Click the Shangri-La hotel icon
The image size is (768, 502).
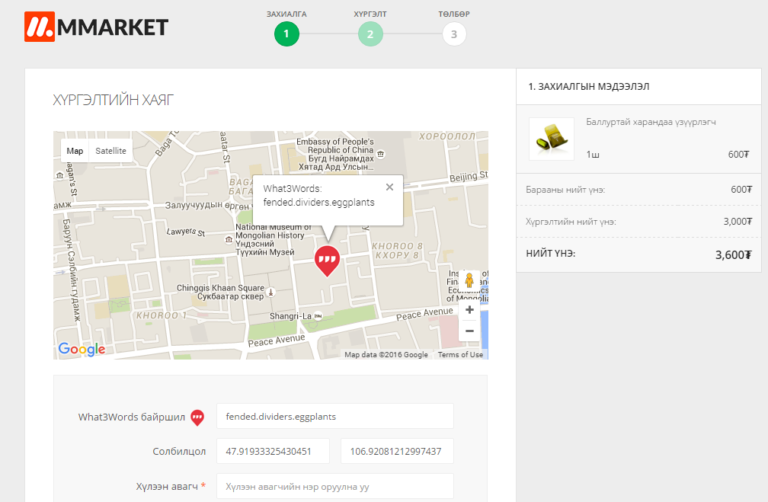(318, 316)
